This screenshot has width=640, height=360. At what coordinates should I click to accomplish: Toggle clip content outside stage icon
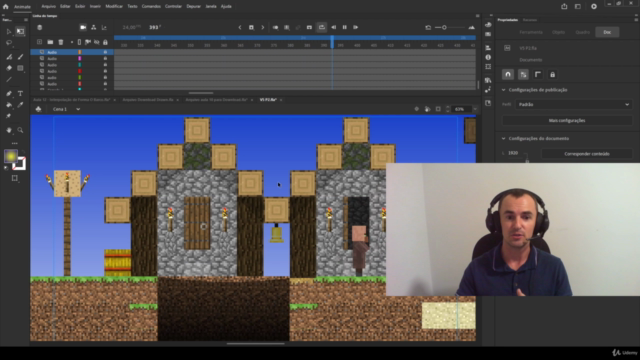point(438,109)
